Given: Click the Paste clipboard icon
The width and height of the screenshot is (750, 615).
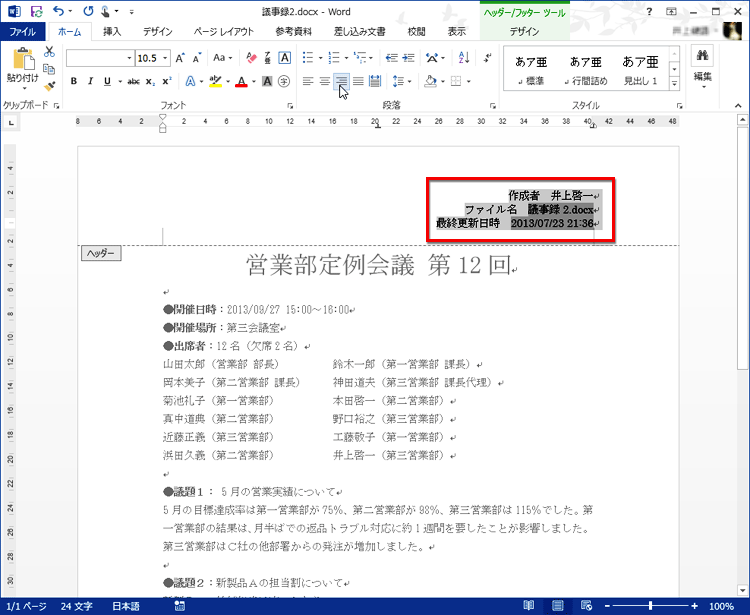Looking at the screenshot, I should pos(23,59).
